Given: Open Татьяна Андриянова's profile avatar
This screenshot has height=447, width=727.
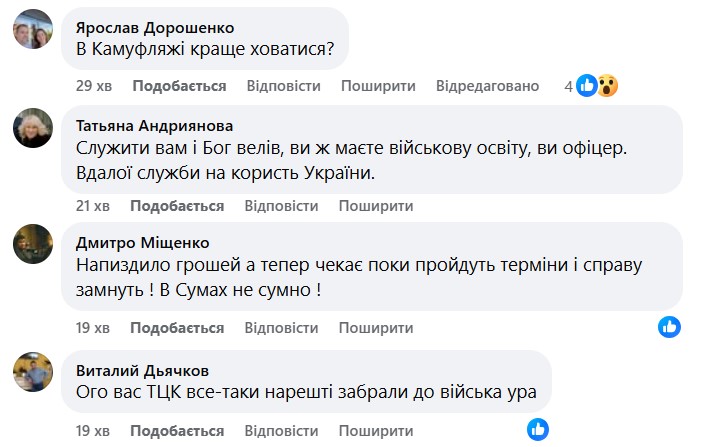Looking at the screenshot, I should coord(33,128).
